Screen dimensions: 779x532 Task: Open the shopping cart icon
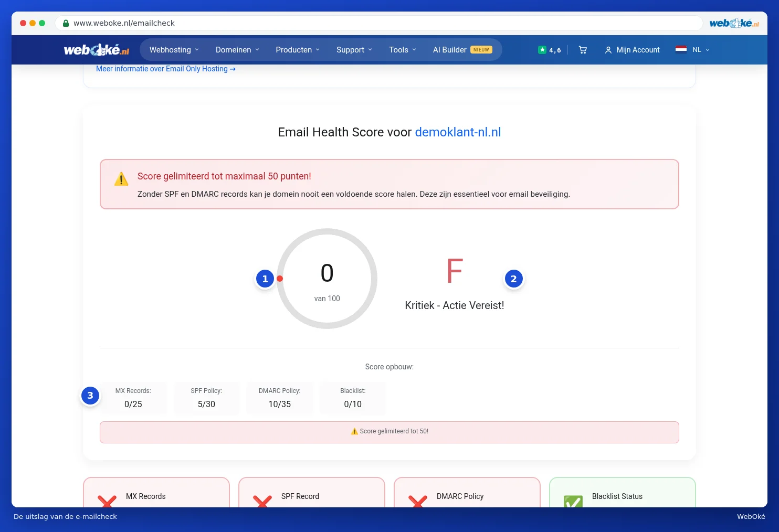click(583, 50)
